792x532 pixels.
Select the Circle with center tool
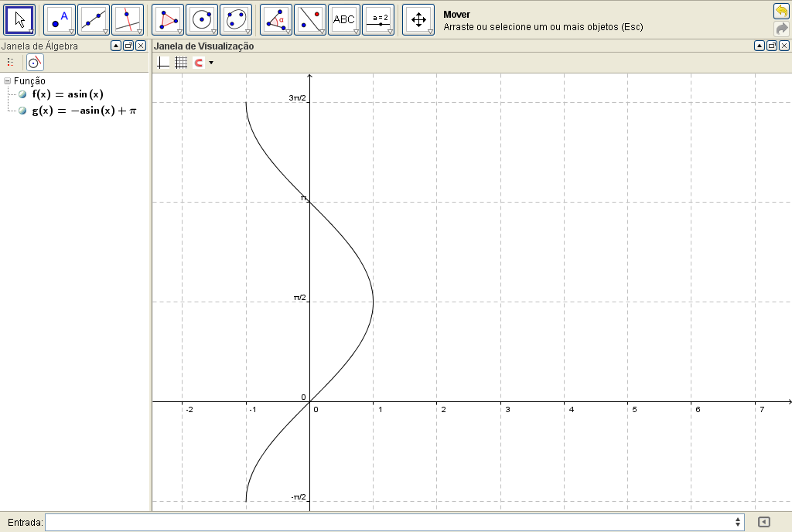click(201, 19)
